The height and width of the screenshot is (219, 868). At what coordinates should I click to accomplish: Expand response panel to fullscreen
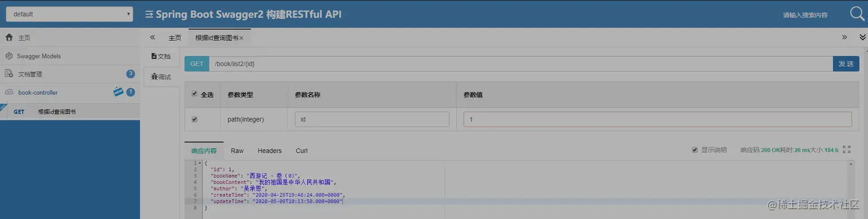pyautogui.click(x=846, y=149)
